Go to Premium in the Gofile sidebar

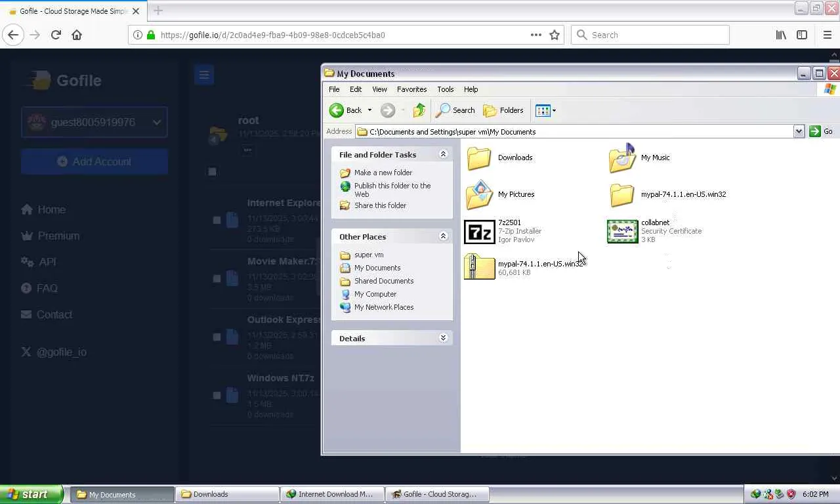pos(58,236)
